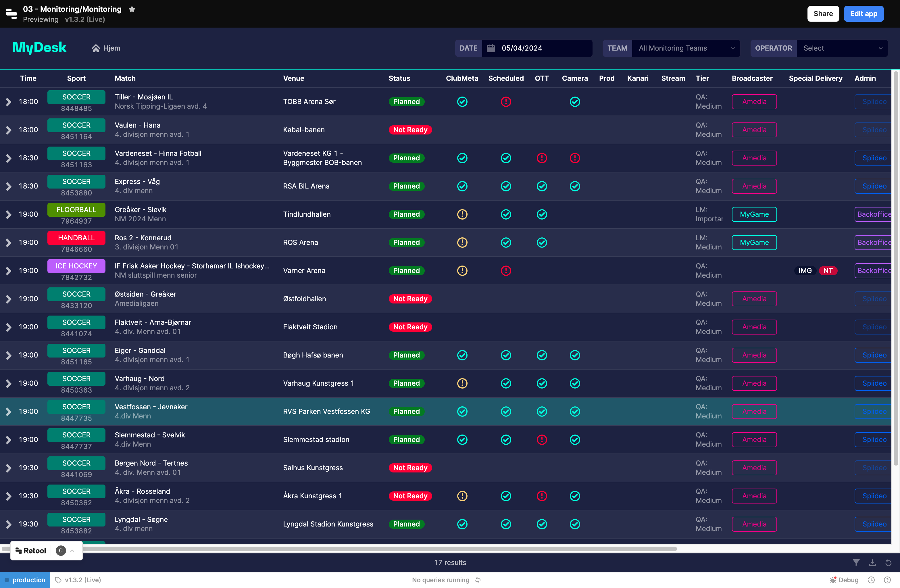This screenshot has width=900, height=588.
Task: Click the version tag icon next to v1.3.2
Action: (x=58, y=580)
